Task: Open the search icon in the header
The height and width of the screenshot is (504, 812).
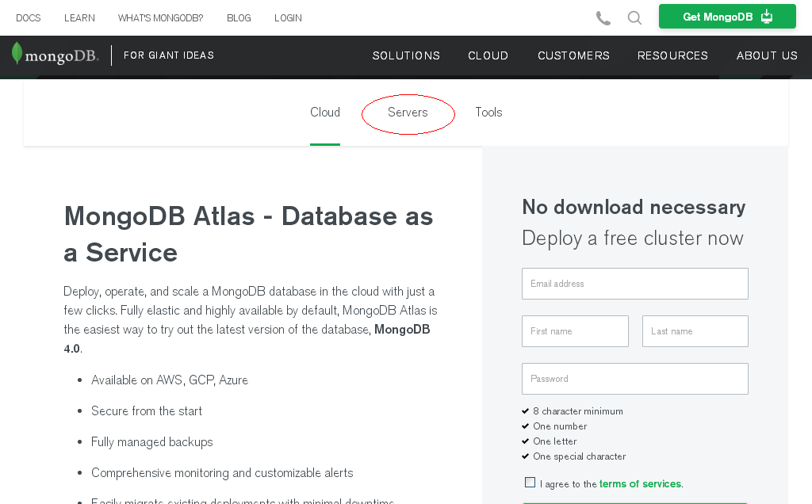Action: [634, 17]
